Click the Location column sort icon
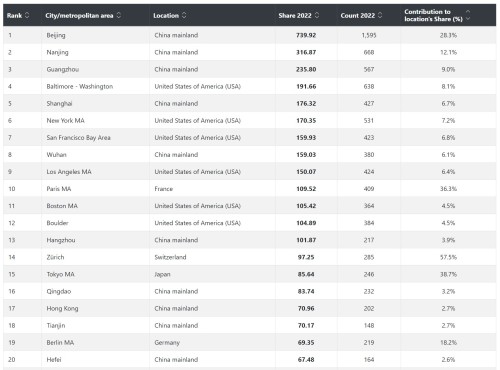500x370 pixels. click(184, 15)
